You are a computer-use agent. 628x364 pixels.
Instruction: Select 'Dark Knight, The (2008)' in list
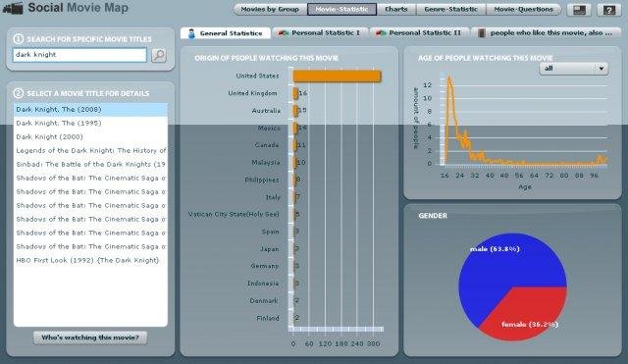[90, 109]
